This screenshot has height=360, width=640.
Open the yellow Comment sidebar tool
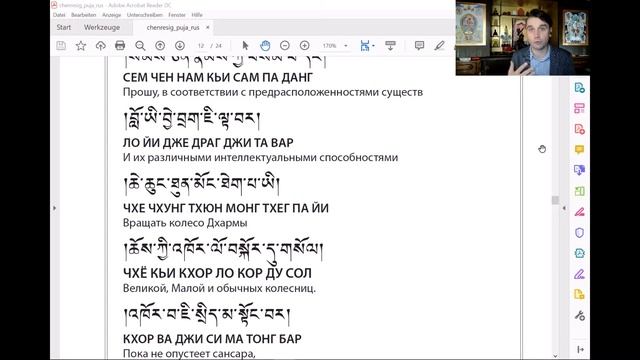click(x=580, y=150)
